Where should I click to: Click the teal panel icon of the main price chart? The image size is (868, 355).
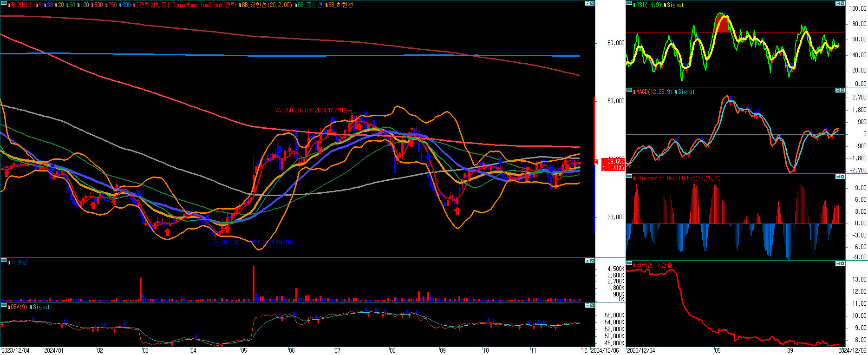3,3
